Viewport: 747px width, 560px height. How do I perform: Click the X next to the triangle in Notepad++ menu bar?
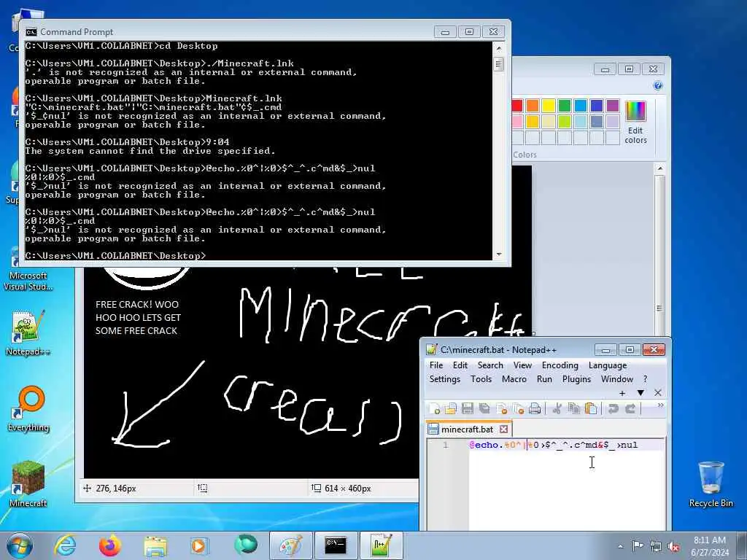(x=658, y=393)
